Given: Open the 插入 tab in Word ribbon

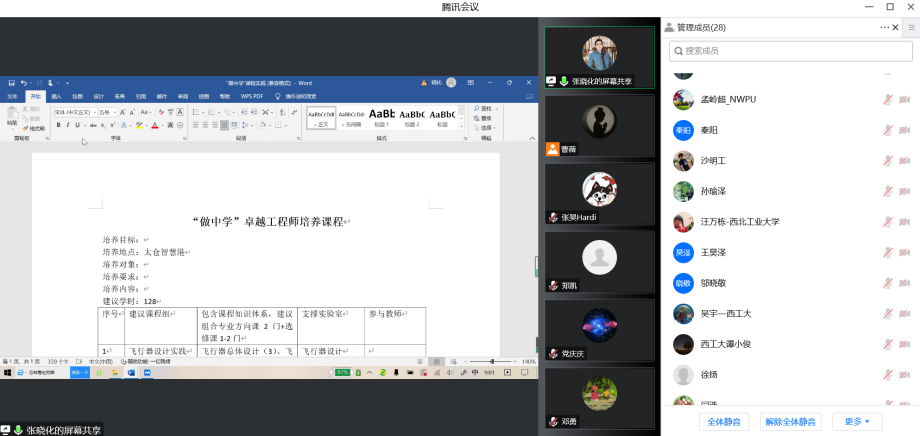Looking at the screenshot, I should (x=56, y=96).
